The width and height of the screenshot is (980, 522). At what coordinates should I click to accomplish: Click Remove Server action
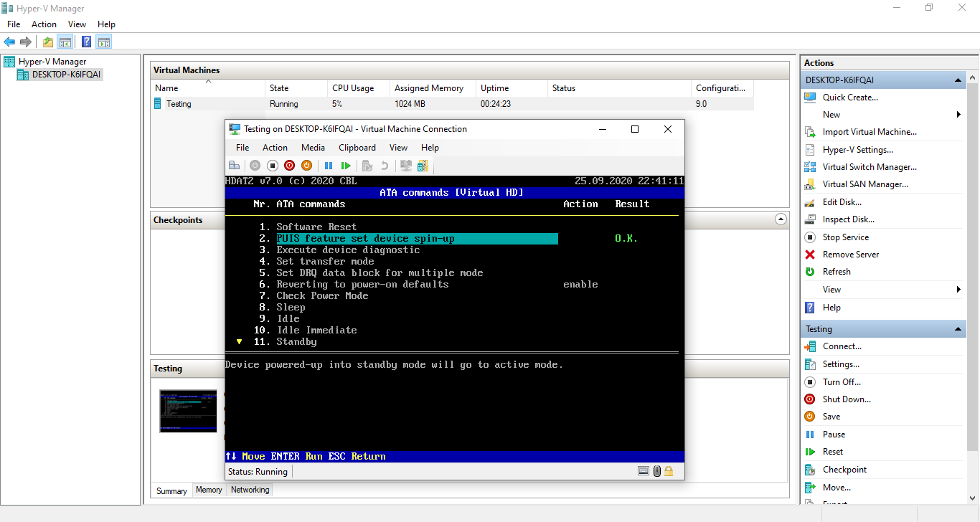(851, 255)
